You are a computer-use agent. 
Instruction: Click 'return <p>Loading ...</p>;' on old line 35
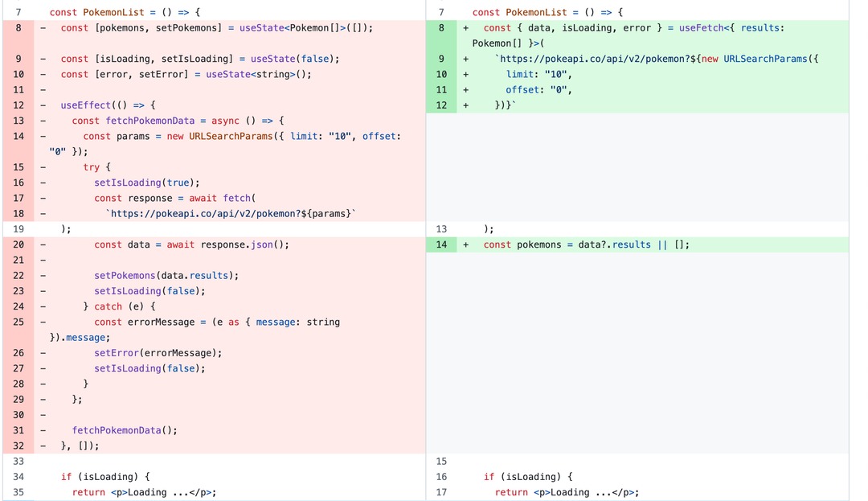[x=144, y=493]
